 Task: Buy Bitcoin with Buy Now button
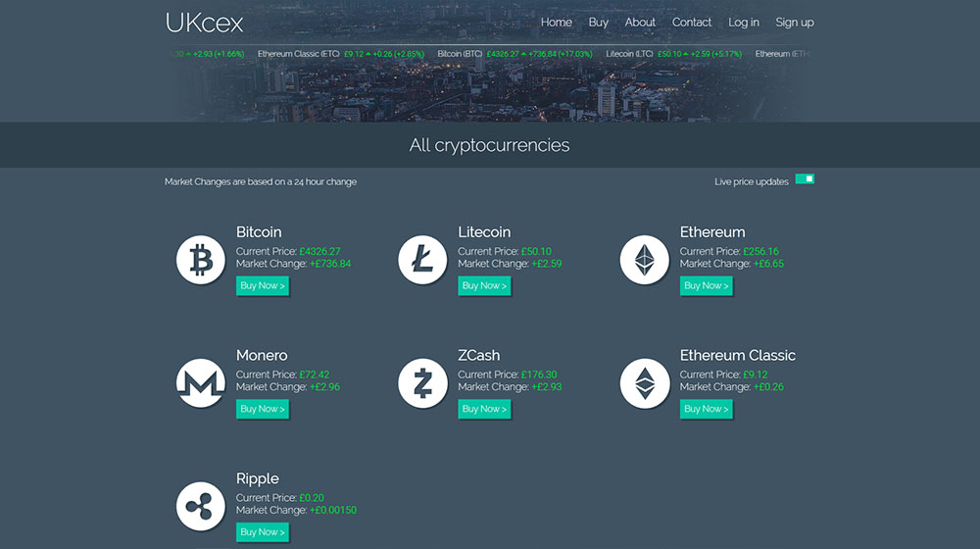263,285
